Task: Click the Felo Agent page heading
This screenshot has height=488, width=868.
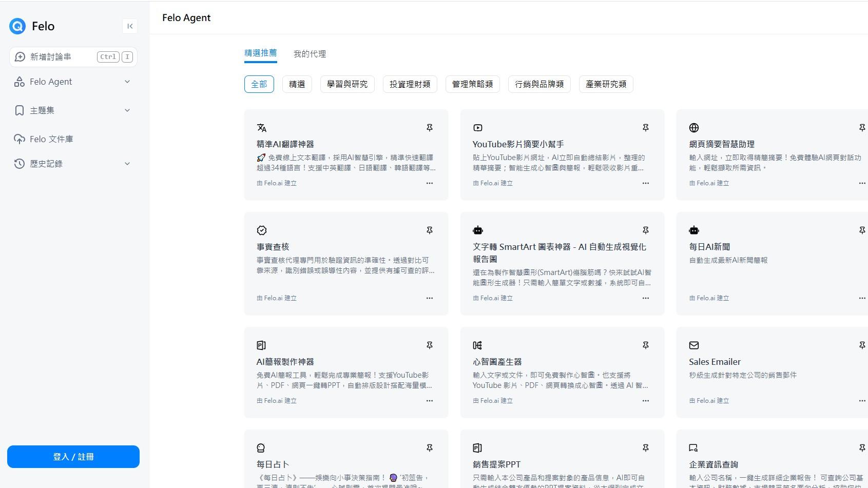Action: coord(186,17)
